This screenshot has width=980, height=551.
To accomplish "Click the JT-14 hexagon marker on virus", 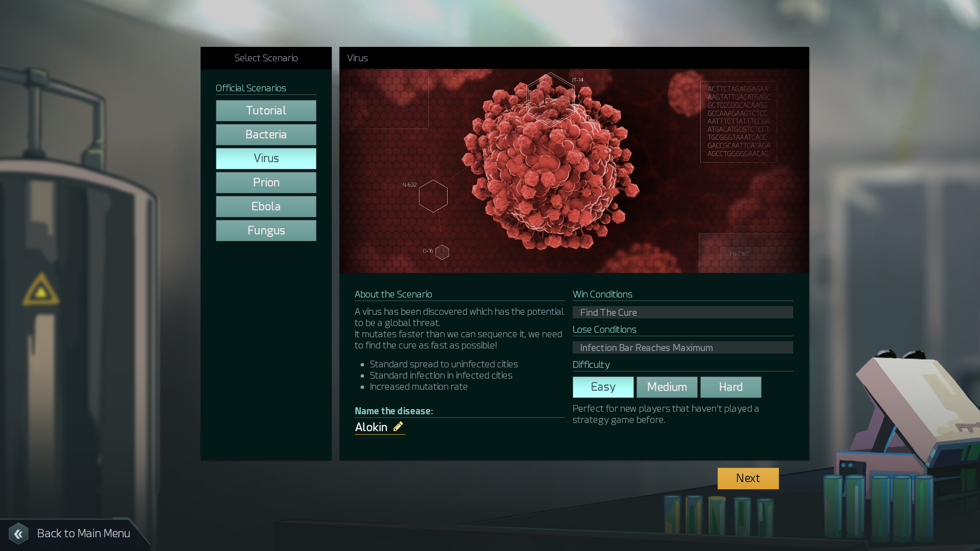I will pyautogui.click(x=550, y=99).
